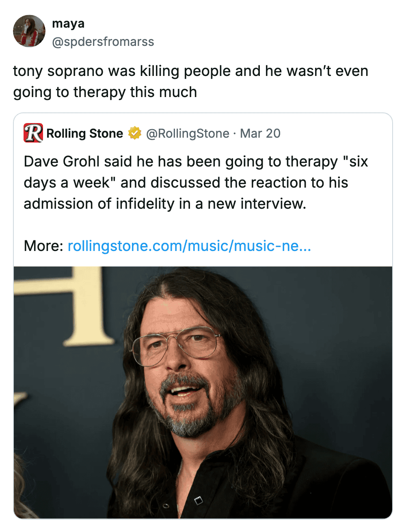The width and height of the screenshot is (406, 532).
Task: Click the "More:" label before the link
Action: point(43,246)
